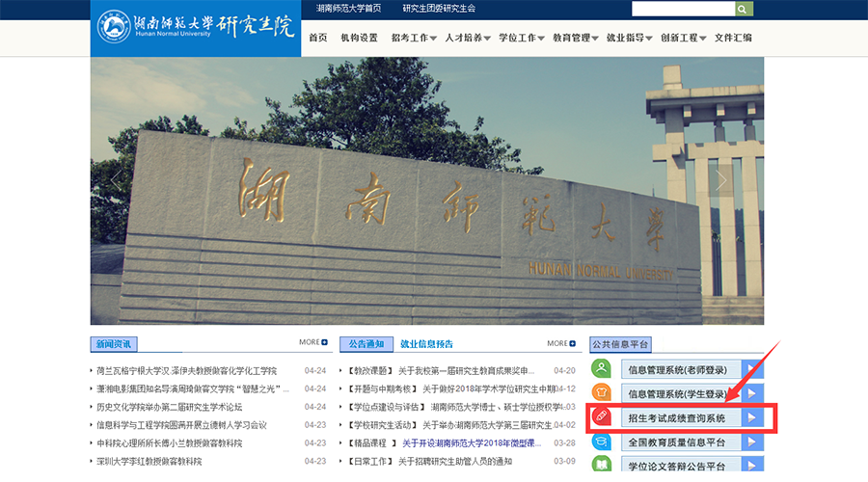Click the arrow button next to 学位论文答辩公告平台
The height and width of the screenshot is (482, 868).
(x=752, y=465)
